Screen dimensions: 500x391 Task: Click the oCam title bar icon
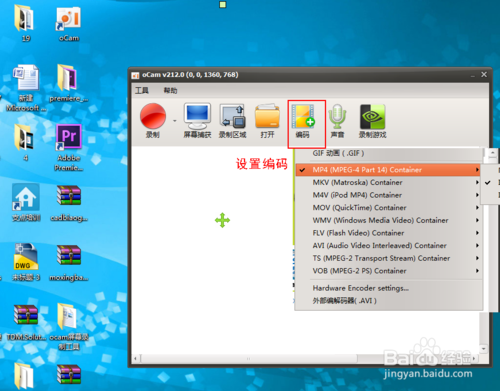click(x=135, y=76)
